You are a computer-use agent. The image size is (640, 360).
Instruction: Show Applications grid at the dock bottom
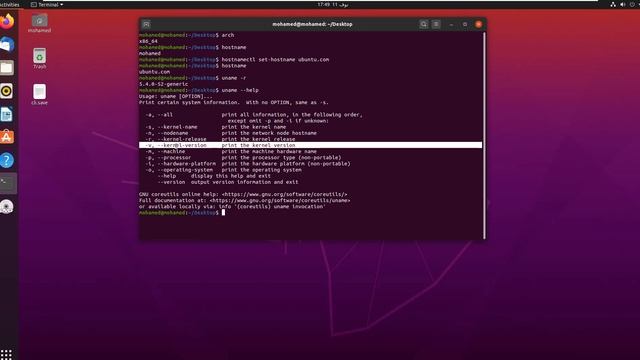pyautogui.click(x=6, y=354)
